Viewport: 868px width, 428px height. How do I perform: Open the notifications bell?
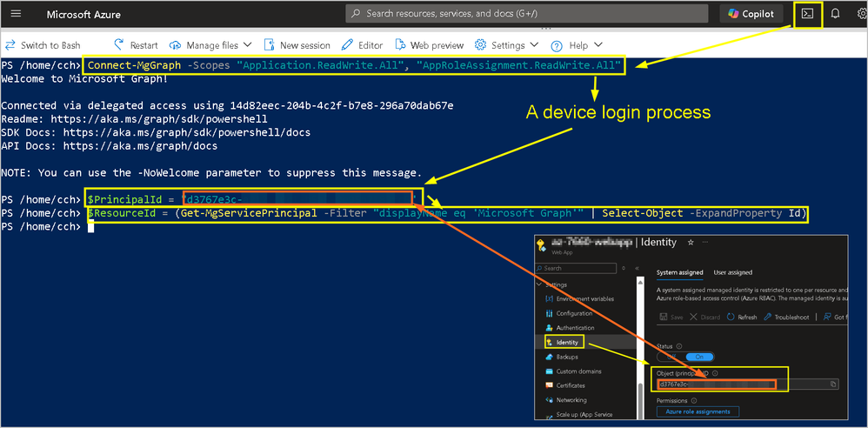click(x=835, y=15)
